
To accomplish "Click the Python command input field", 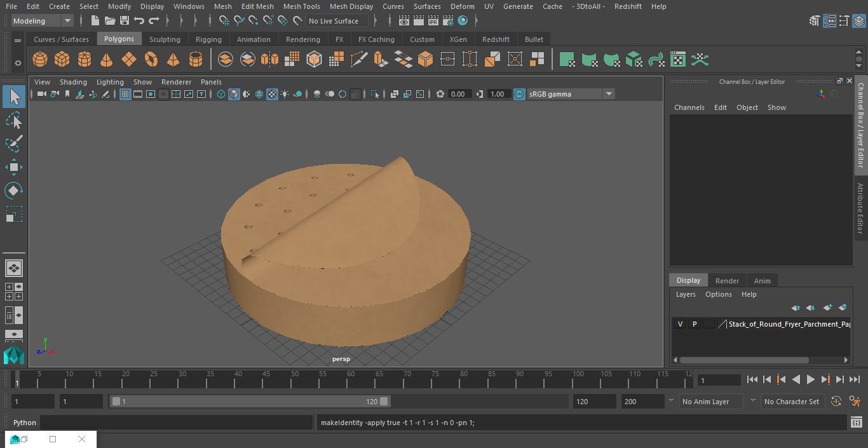I will 177,423.
